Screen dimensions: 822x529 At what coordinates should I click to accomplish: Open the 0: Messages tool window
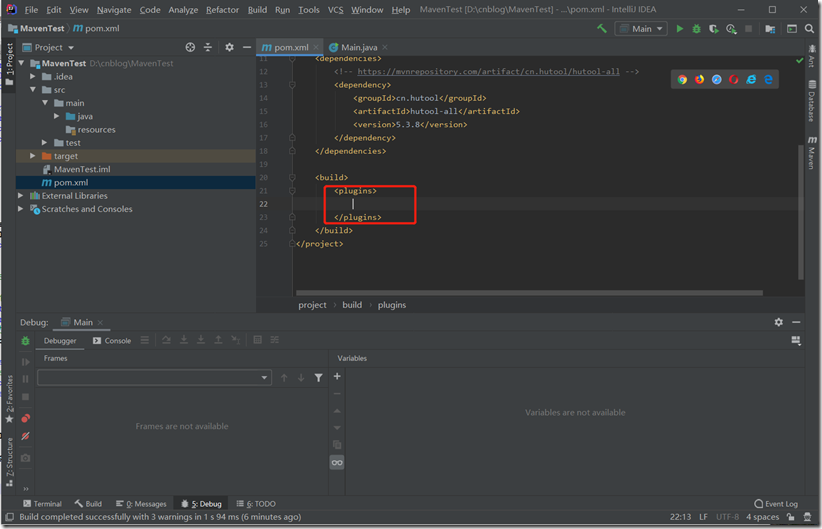(x=141, y=504)
